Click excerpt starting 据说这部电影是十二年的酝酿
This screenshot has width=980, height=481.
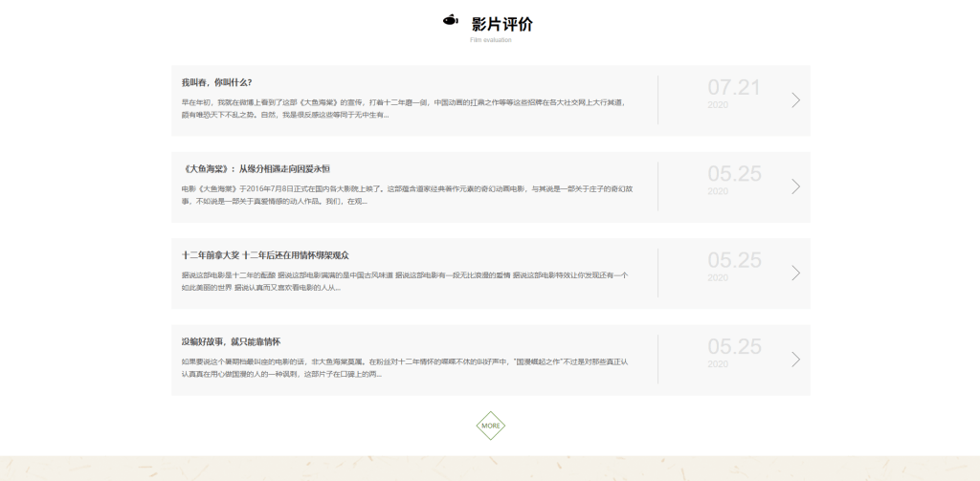pyautogui.click(x=405, y=281)
